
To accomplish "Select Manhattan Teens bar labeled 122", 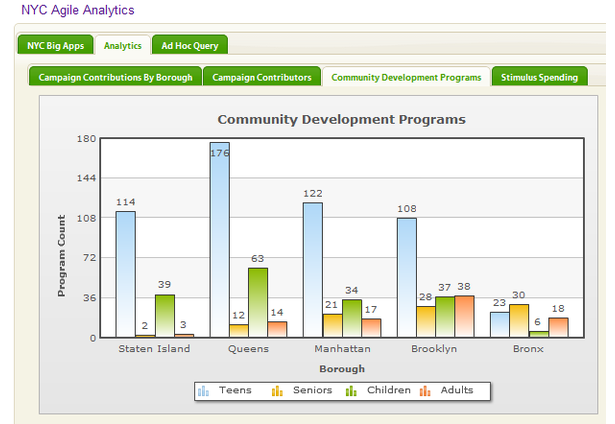I will click(313, 270).
